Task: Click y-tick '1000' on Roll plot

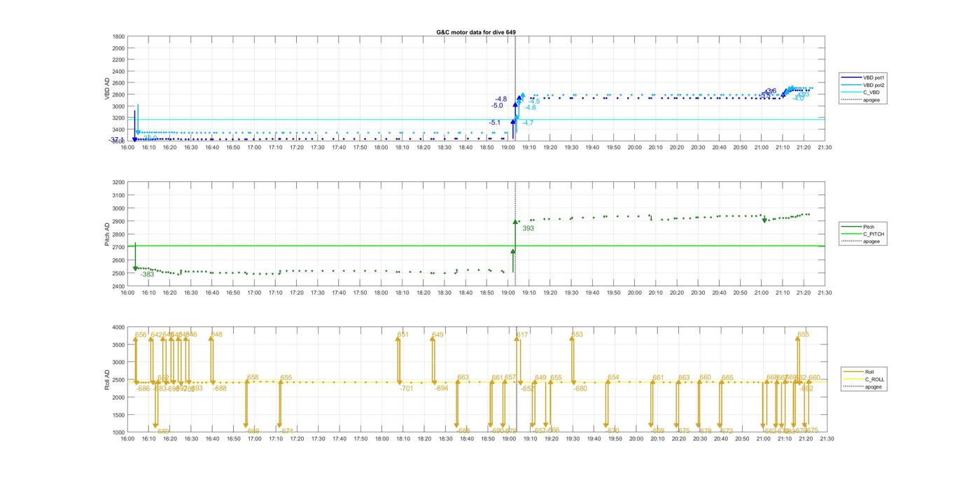Action: click(118, 433)
